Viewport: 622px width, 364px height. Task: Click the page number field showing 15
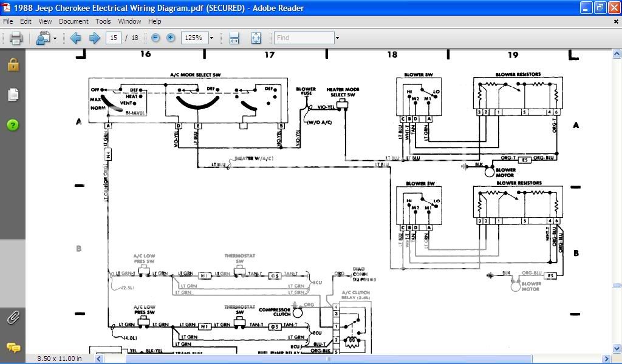click(x=113, y=38)
